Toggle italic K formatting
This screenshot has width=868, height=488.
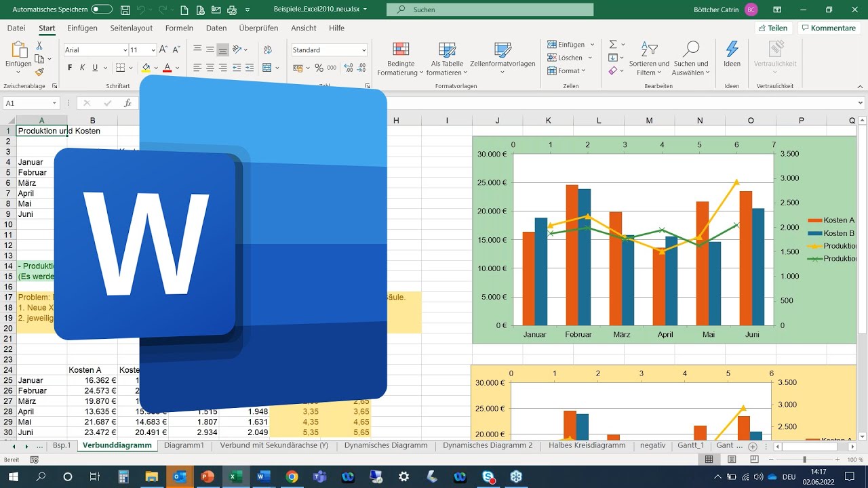tap(82, 68)
